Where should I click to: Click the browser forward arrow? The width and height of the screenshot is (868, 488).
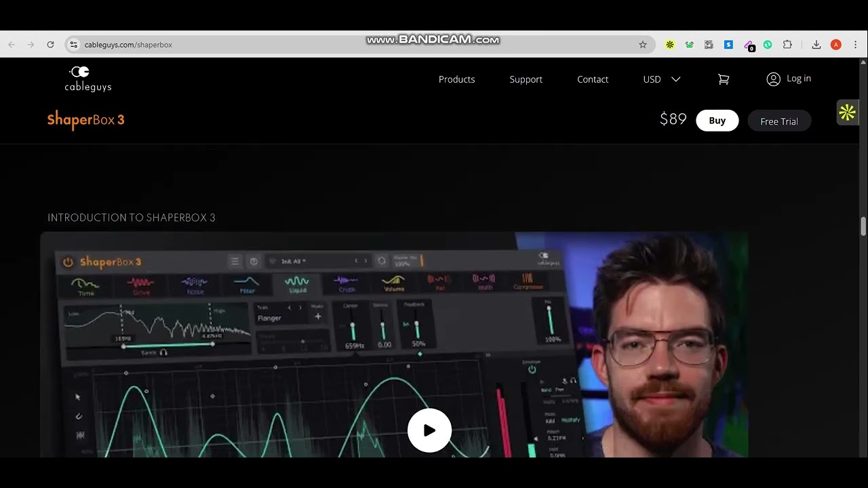point(31,45)
